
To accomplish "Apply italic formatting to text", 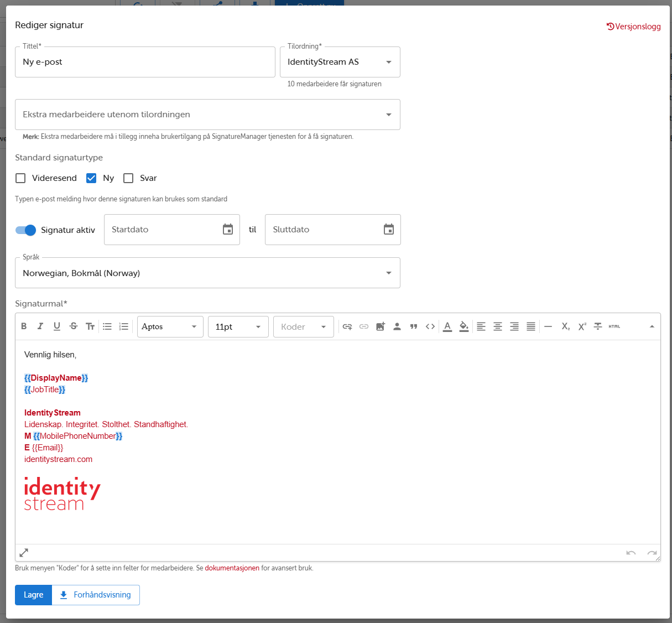I will [x=40, y=326].
